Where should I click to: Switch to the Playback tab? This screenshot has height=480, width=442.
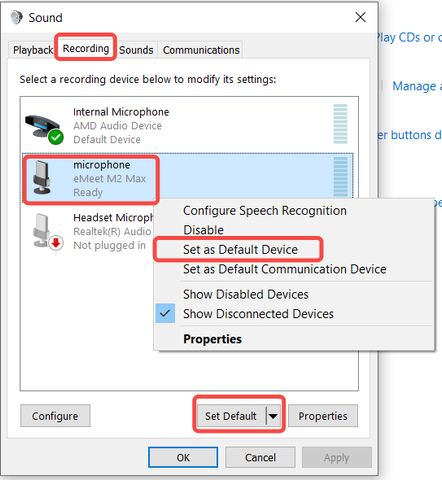pos(32,50)
